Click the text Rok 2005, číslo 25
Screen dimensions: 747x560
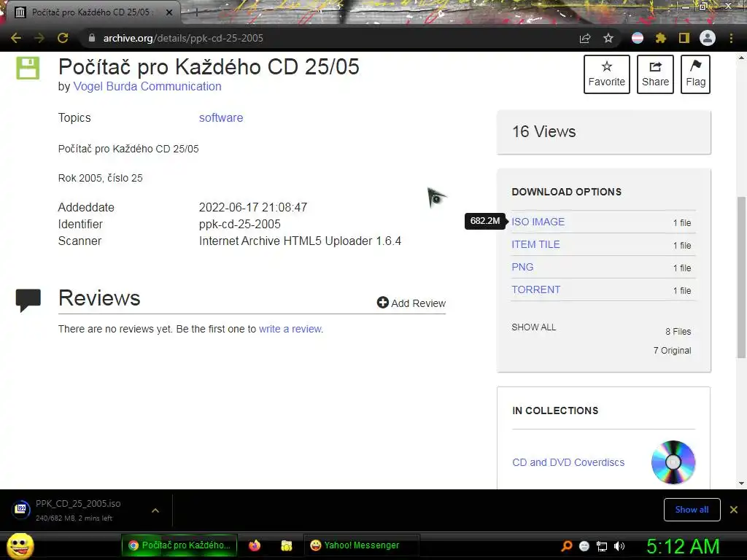point(101,178)
